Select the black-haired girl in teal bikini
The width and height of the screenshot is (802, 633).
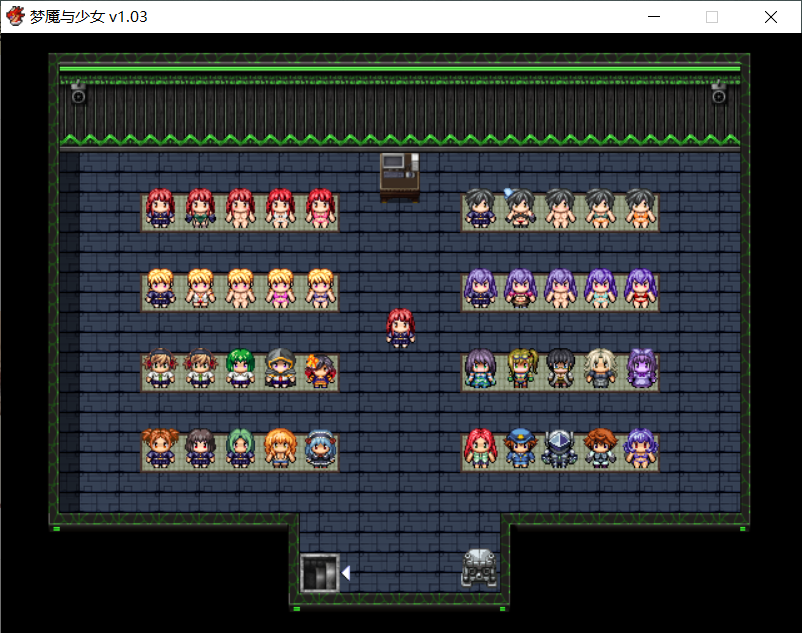[x=600, y=208]
